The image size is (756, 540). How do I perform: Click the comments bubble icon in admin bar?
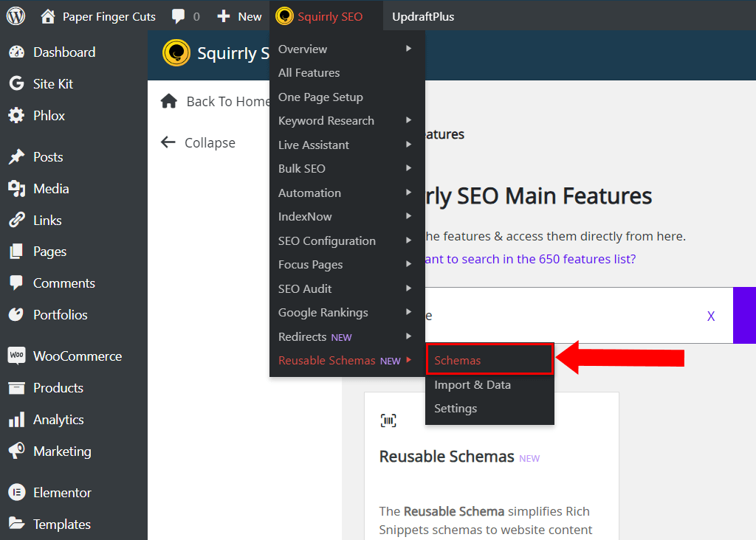click(x=179, y=16)
